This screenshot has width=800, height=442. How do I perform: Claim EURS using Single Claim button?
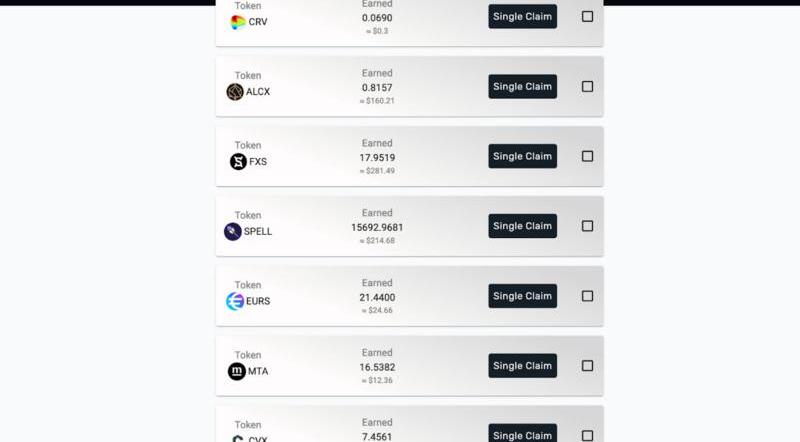[x=522, y=296]
